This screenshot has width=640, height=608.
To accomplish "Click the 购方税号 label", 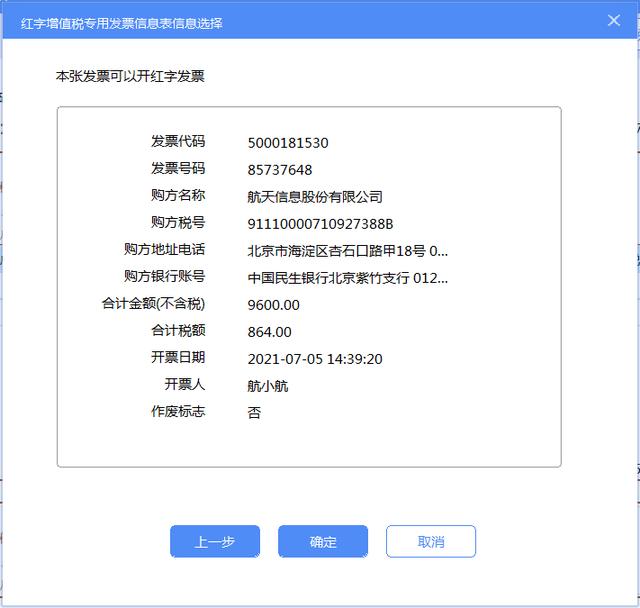I will click(x=178, y=222).
